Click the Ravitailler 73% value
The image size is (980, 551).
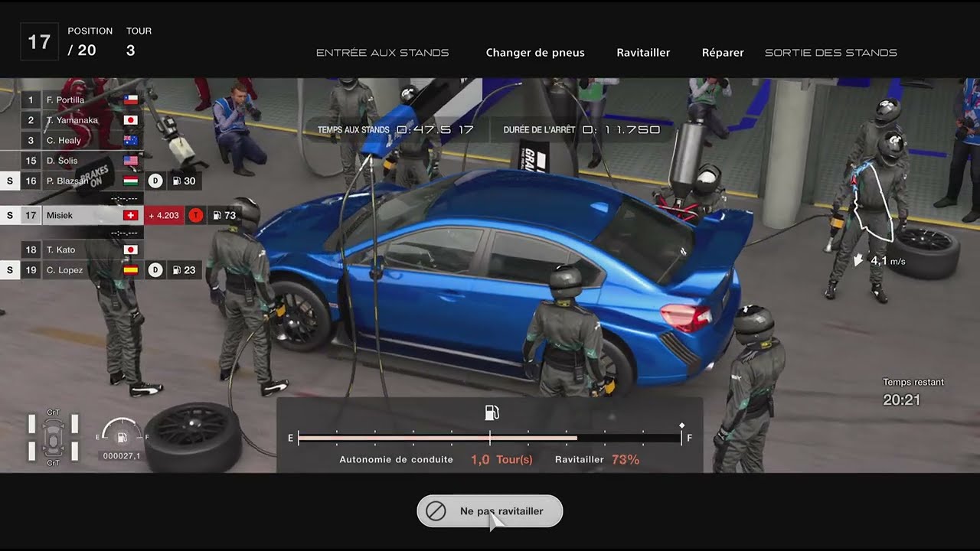(626, 460)
